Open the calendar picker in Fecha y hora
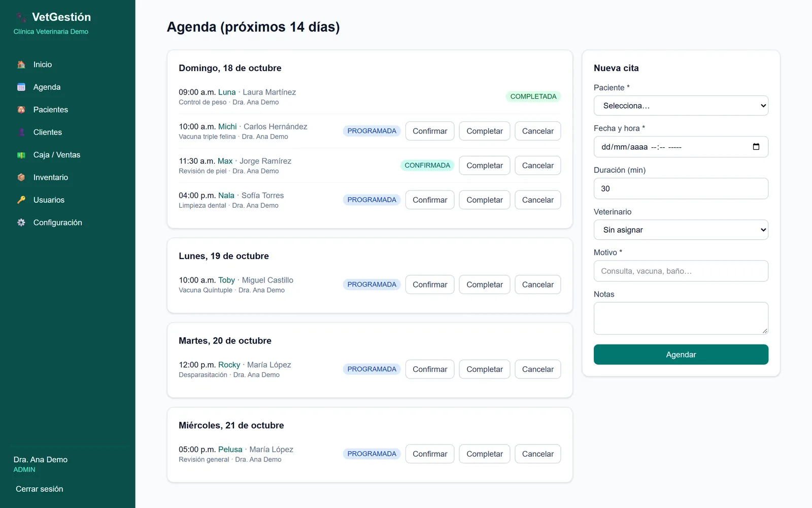This screenshot has width=812, height=508. click(x=756, y=147)
